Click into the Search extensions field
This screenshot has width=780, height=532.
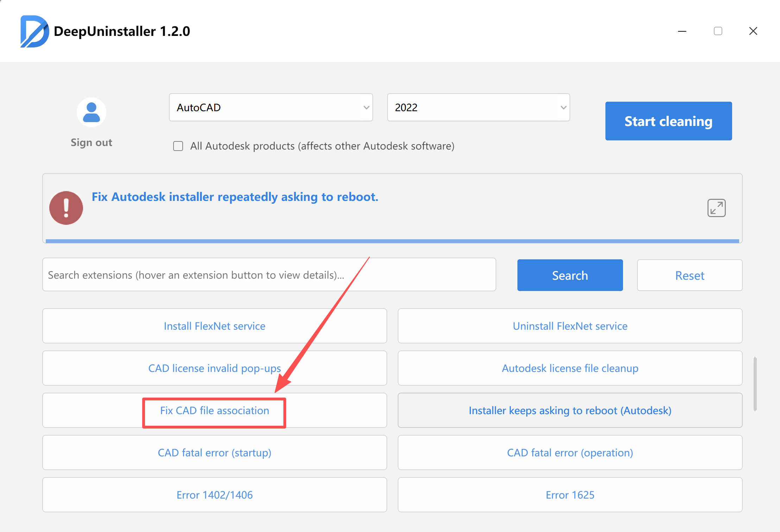[x=269, y=275]
